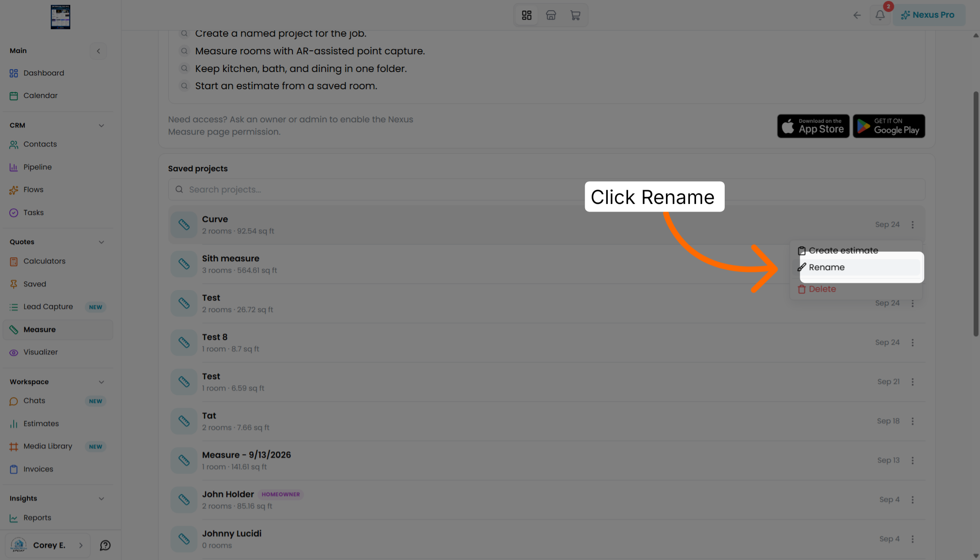Open notifications bell
The width and height of the screenshot is (980, 560).
click(880, 15)
